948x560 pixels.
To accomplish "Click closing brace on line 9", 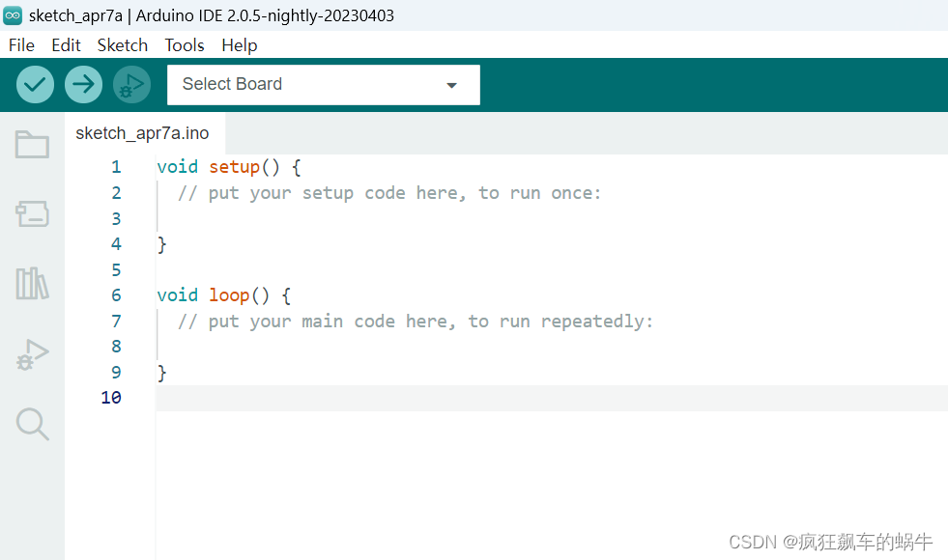I will tap(161, 373).
